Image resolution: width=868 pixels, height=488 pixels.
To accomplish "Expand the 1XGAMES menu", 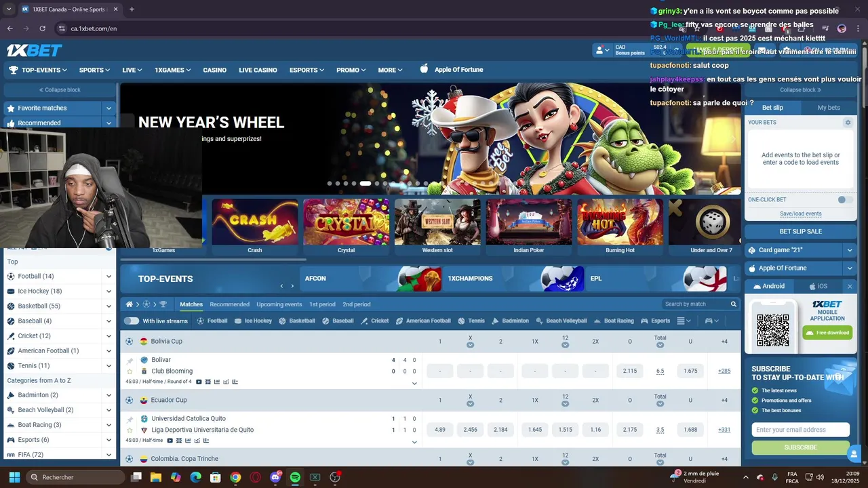I will click(x=172, y=70).
